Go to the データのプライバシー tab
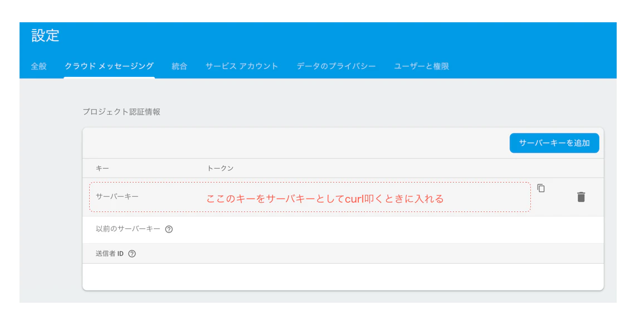The height and width of the screenshot is (325, 644). tap(336, 66)
